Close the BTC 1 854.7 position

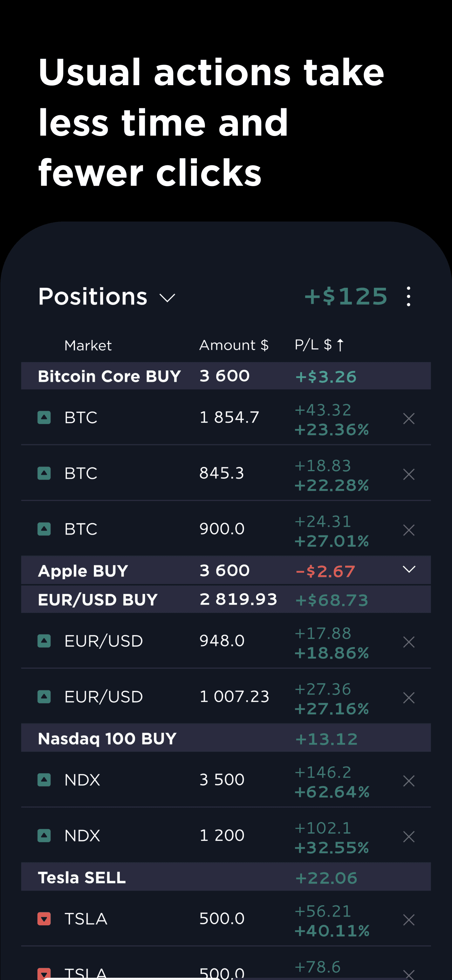409,419
